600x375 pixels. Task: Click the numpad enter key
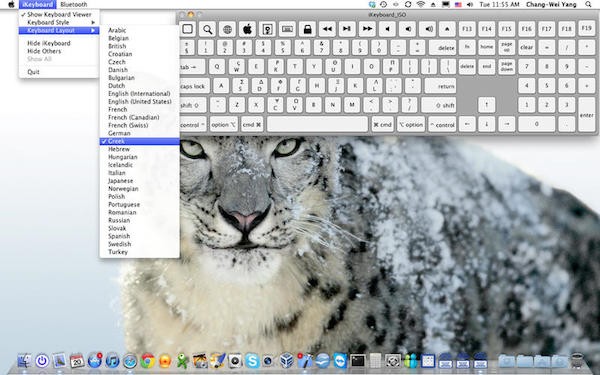(587, 115)
